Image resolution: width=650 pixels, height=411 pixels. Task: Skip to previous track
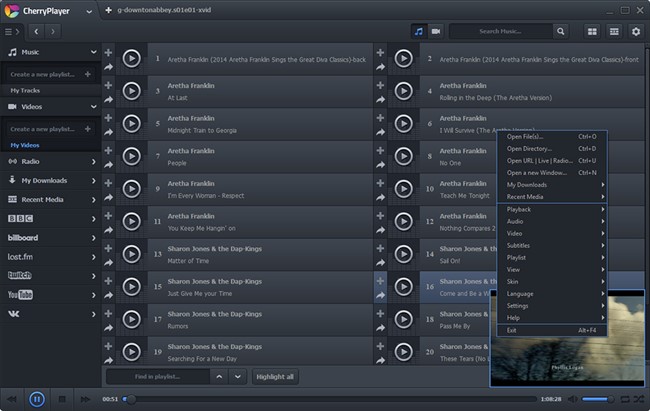click(x=12, y=399)
